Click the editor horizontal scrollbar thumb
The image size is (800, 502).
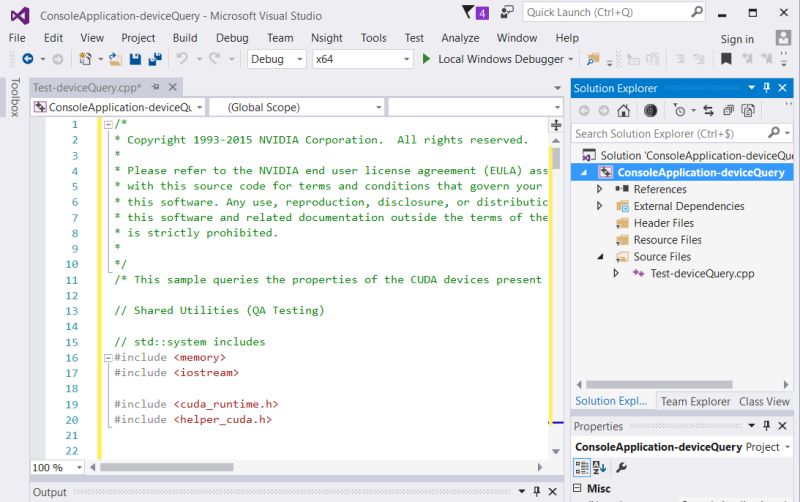pos(167,467)
